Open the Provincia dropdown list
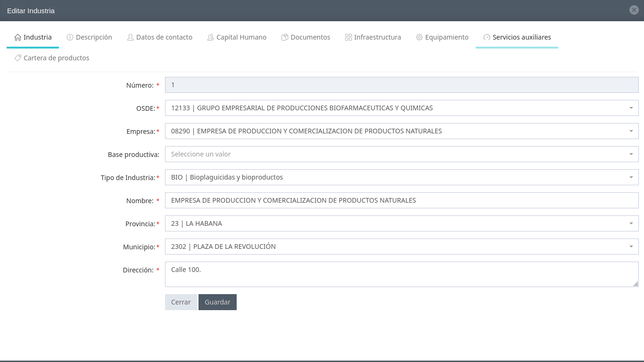The image size is (644, 362). pos(631,223)
